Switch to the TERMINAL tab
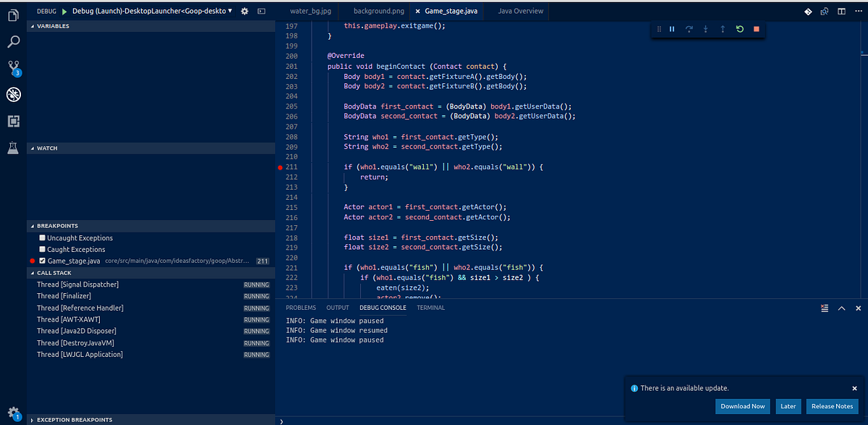Image resolution: width=868 pixels, height=425 pixels. [x=430, y=307]
